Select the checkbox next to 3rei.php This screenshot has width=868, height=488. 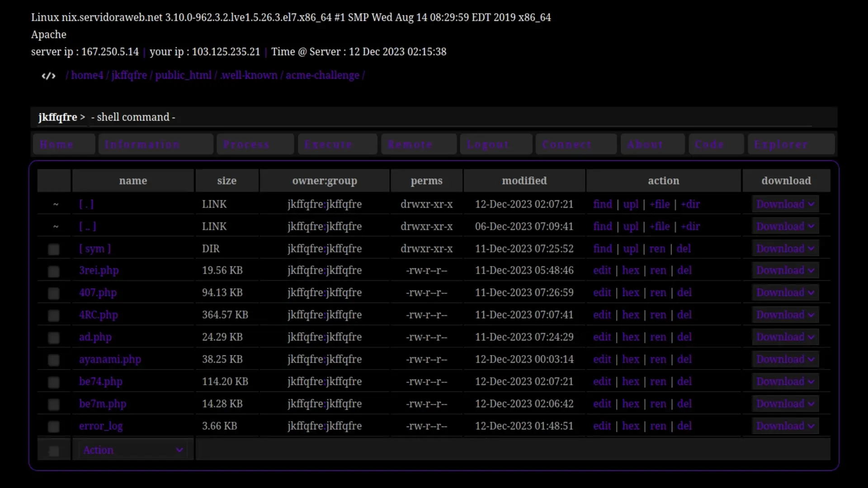pos(53,271)
